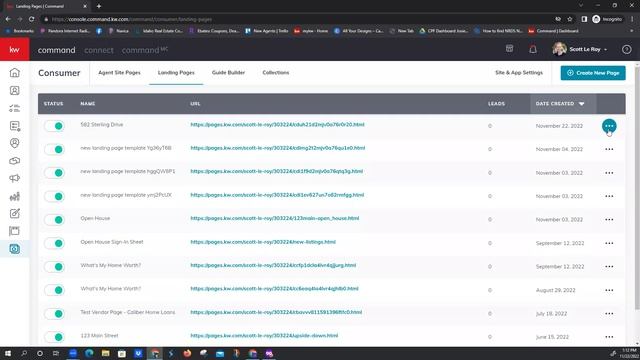Image resolution: width=640 pixels, height=360 pixels.
Task: Open browser tab search chevron
Action: point(580,6)
